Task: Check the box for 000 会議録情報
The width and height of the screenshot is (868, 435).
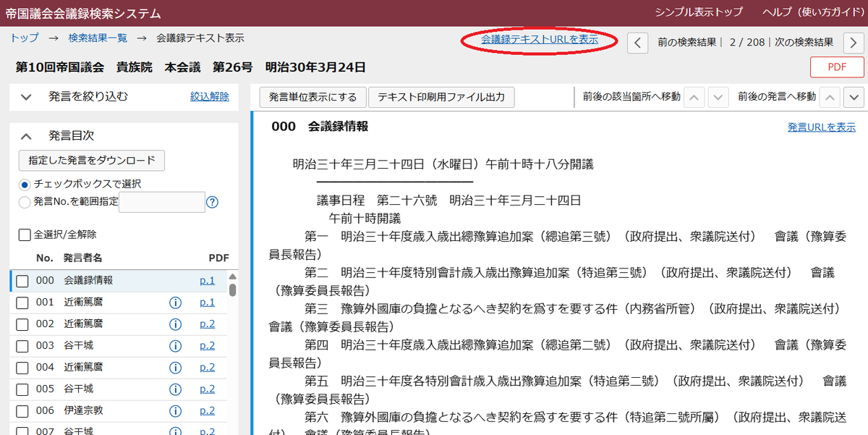Action: (22, 281)
